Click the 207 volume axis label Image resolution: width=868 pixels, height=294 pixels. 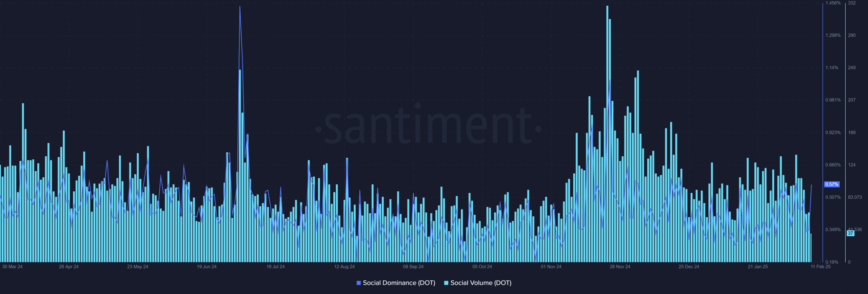click(x=852, y=100)
